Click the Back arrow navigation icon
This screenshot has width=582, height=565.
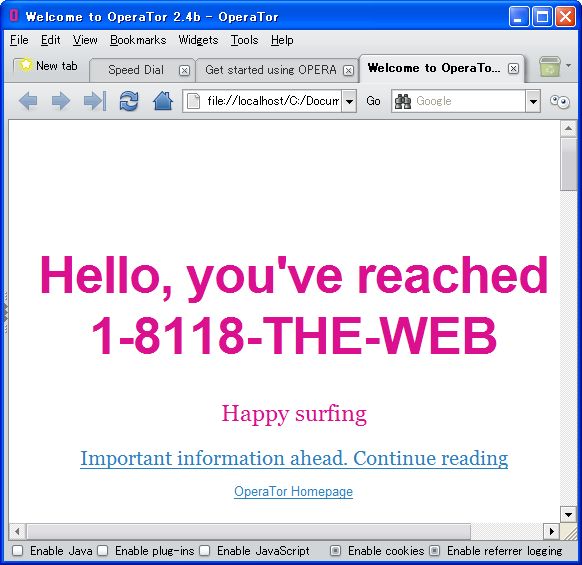(x=28, y=101)
